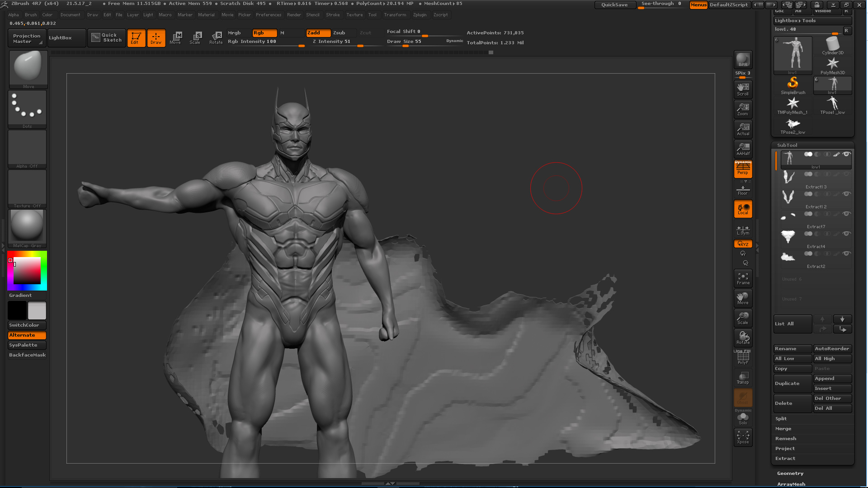Open the MatCap Gray material selector
The image size is (868, 488).
point(27,229)
